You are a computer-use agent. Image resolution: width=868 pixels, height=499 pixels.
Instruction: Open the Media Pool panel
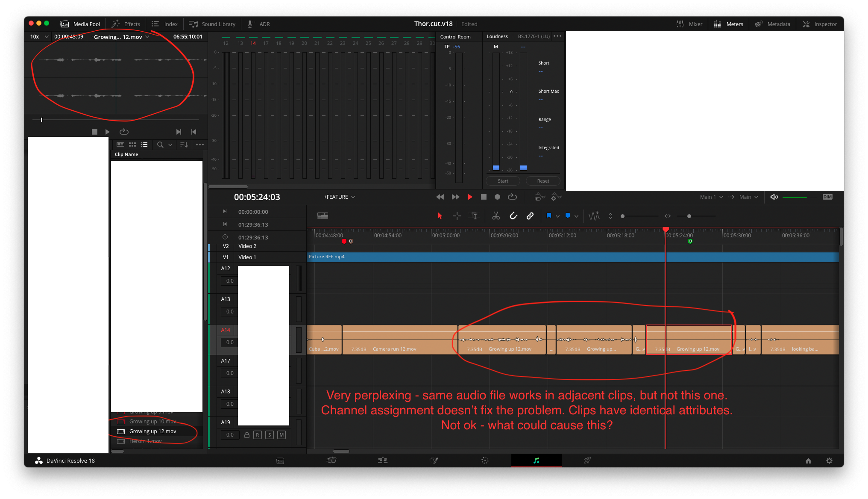pyautogui.click(x=80, y=24)
